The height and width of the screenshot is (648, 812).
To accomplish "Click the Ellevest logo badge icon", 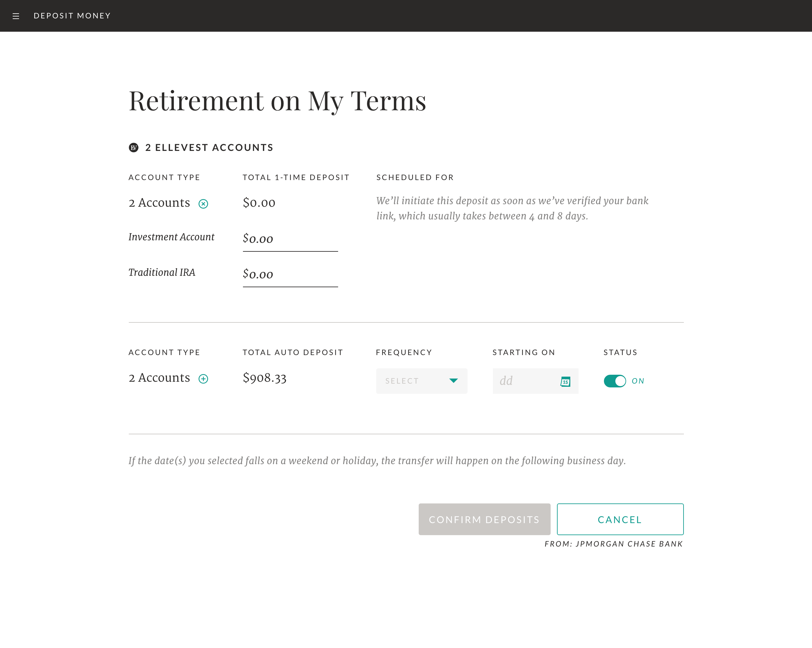I will (x=134, y=148).
